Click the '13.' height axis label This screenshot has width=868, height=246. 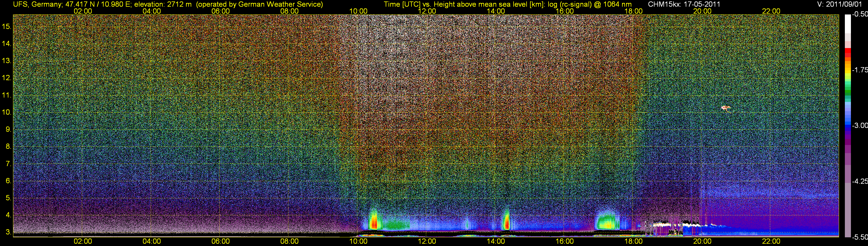tap(7, 61)
